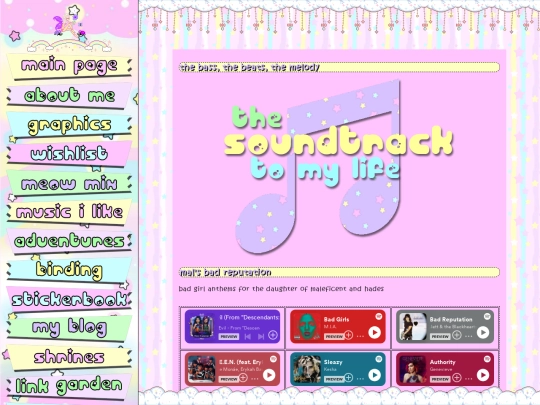Click 'bad girl anthems' description text
This screenshot has width=540, height=405.
point(281,289)
